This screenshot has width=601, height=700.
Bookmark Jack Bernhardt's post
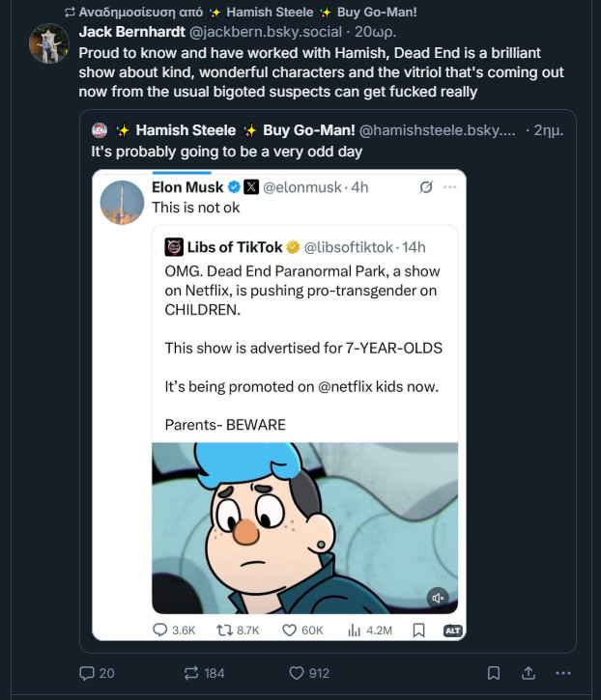tap(494, 673)
